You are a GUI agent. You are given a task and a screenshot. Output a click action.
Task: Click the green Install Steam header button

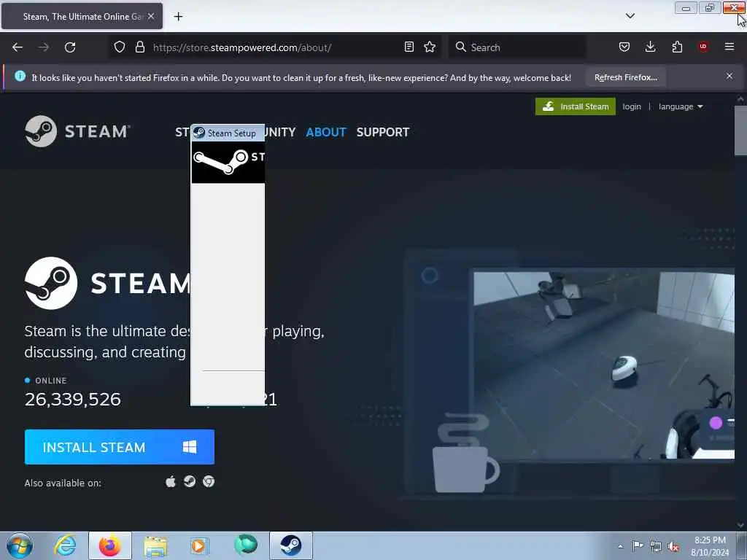[x=575, y=106]
